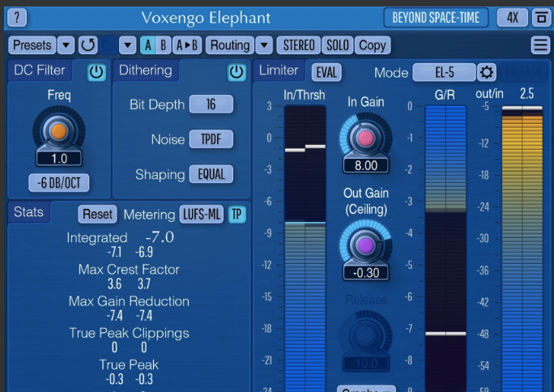The height and width of the screenshot is (392, 554).
Task: Select state B
Action: (164, 45)
